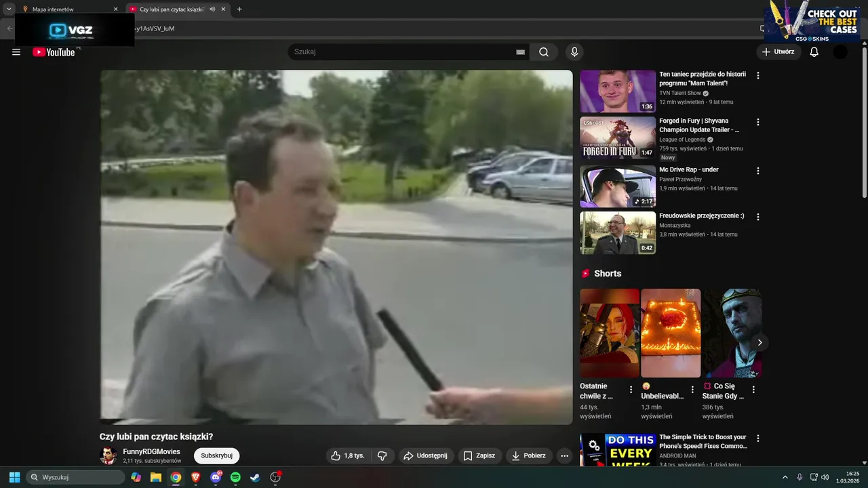Open options for the Freudowskie przejęzyczenie video

coord(758,217)
